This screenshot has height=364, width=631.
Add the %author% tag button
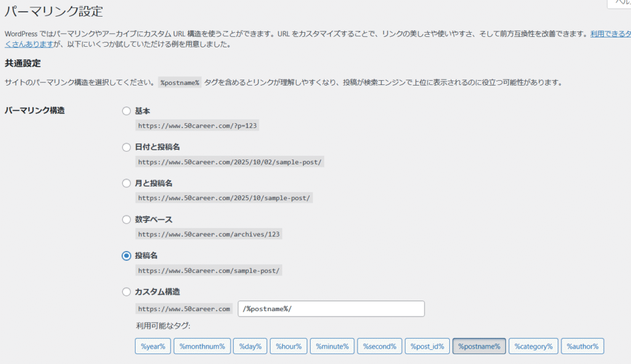(582, 346)
